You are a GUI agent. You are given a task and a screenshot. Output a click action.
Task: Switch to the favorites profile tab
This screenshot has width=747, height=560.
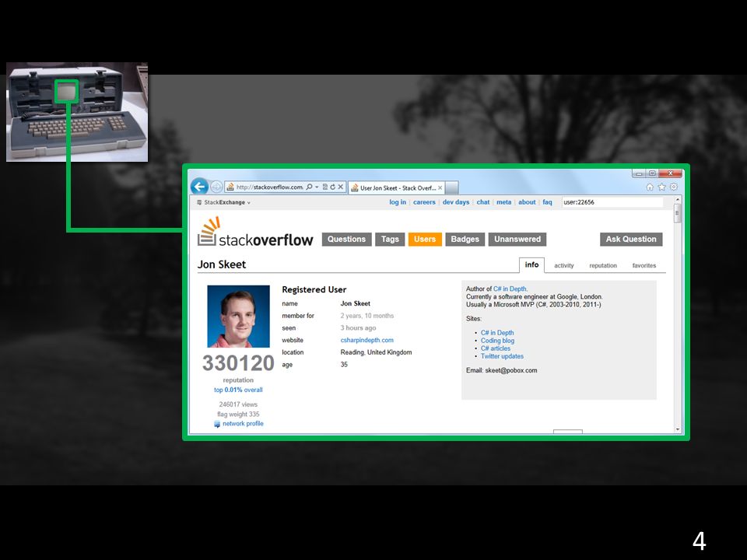point(644,266)
